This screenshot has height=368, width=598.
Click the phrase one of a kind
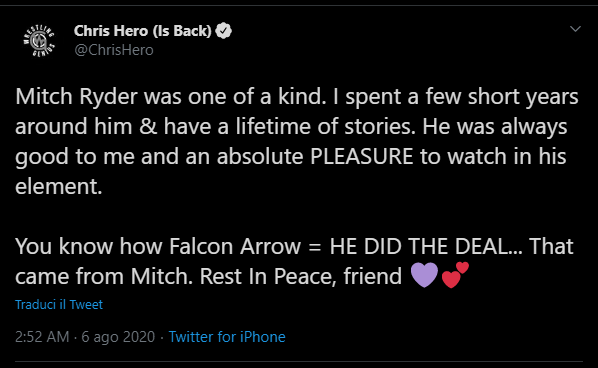coord(257,97)
